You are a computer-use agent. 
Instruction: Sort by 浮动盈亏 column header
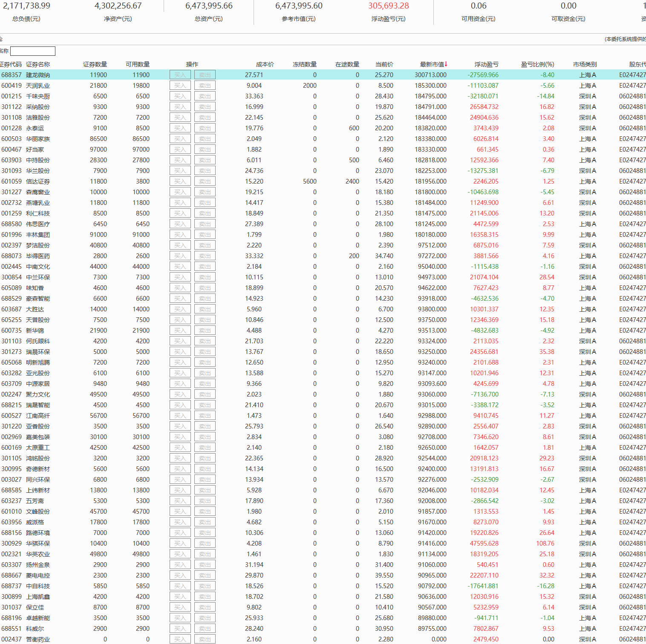[487, 64]
